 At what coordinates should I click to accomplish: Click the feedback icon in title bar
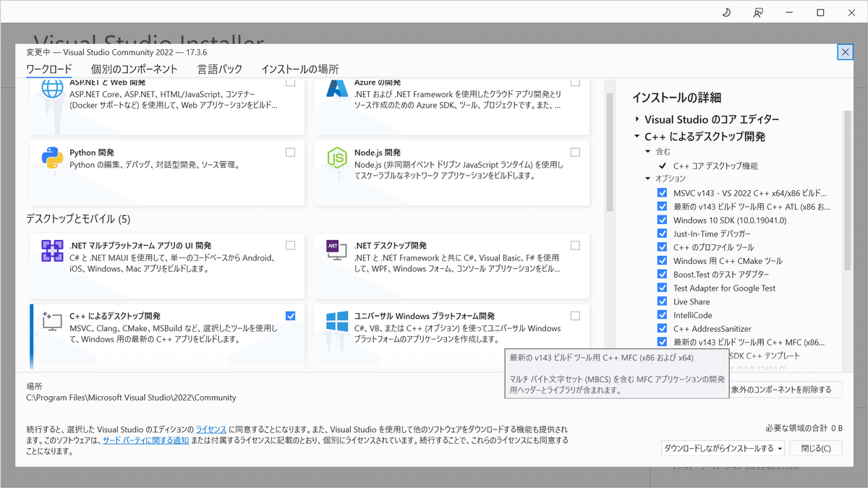tap(758, 12)
